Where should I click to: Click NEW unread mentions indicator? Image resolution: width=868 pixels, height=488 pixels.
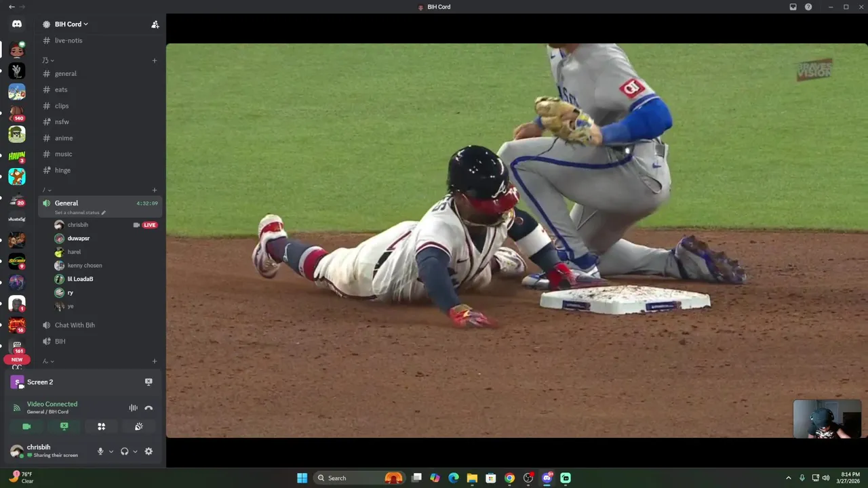click(x=17, y=360)
